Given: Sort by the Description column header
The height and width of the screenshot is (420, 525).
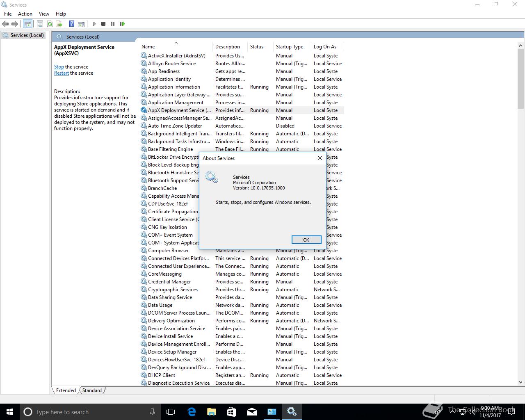Looking at the screenshot, I should pos(230,46).
